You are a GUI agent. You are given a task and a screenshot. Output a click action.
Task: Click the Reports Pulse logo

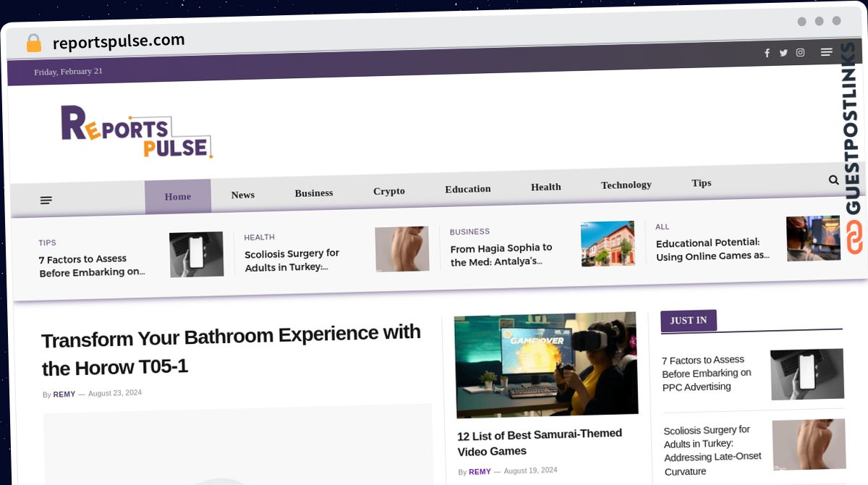137,131
